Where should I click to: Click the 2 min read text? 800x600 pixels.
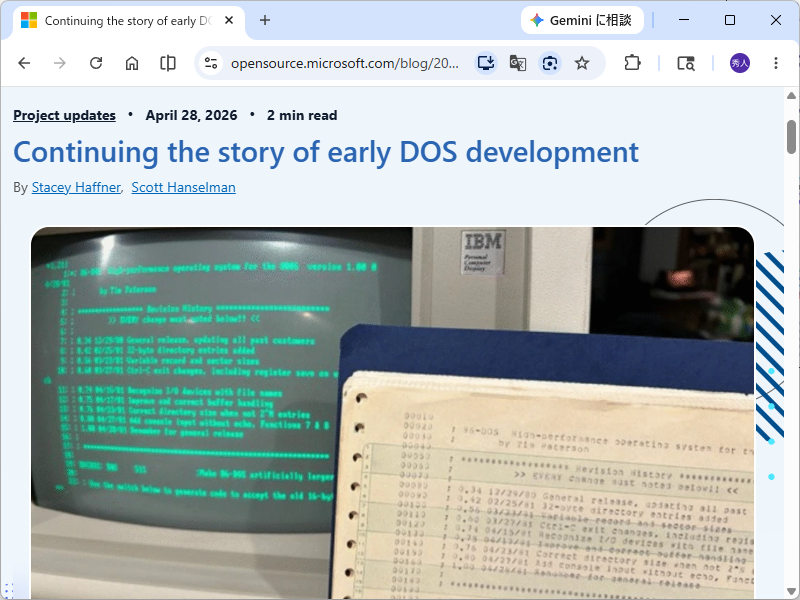pos(302,115)
